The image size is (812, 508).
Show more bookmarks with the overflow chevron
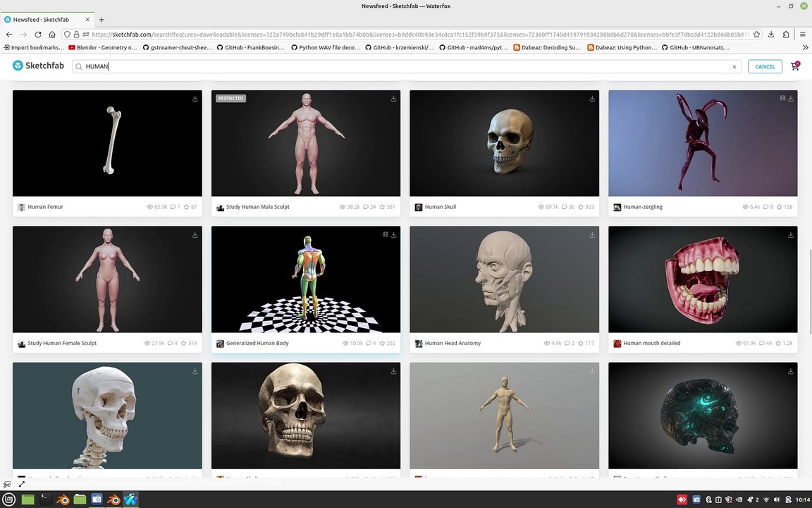pos(805,48)
